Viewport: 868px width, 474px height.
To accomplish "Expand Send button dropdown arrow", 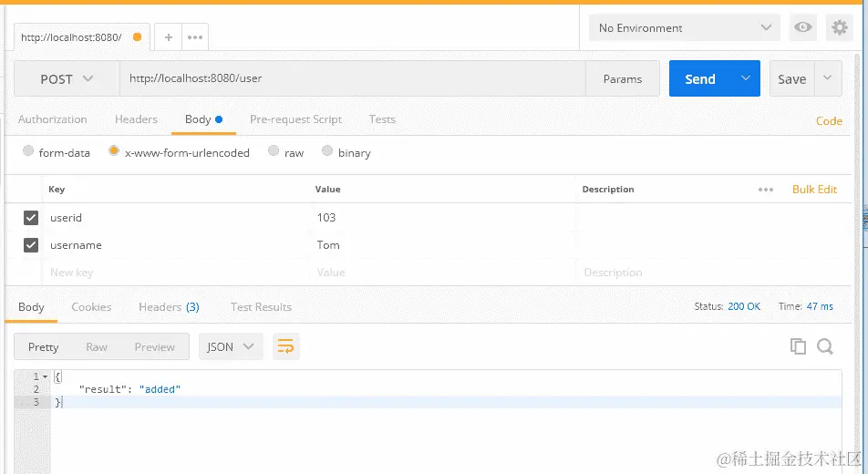I will click(746, 78).
